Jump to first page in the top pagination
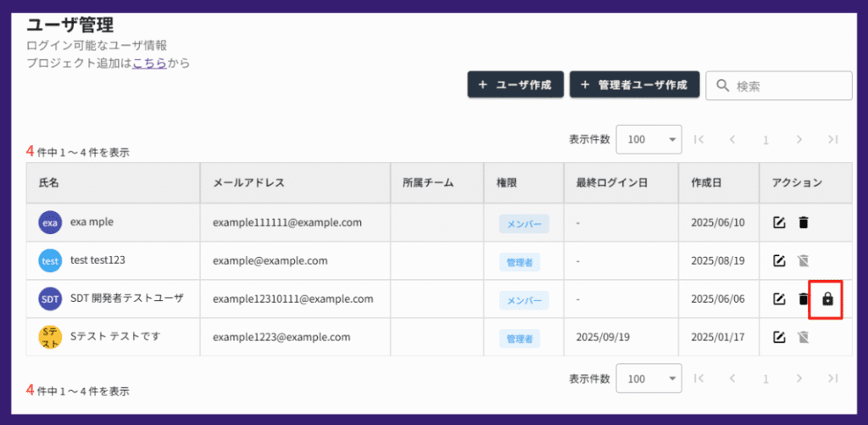868x425 pixels. (x=699, y=139)
